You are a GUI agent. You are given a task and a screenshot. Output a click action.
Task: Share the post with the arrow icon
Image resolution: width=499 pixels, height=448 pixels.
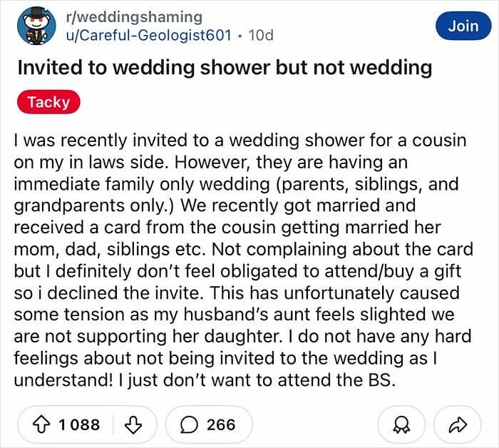click(456, 426)
